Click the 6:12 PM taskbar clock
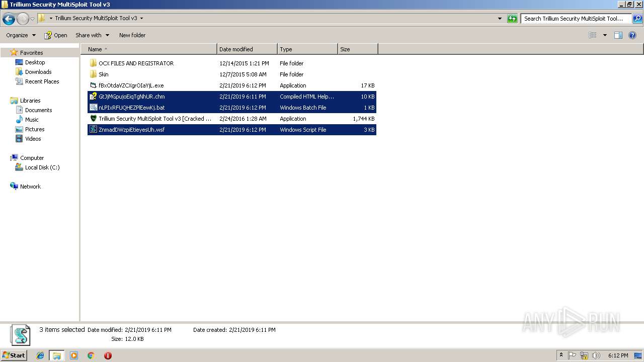 click(618, 355)
